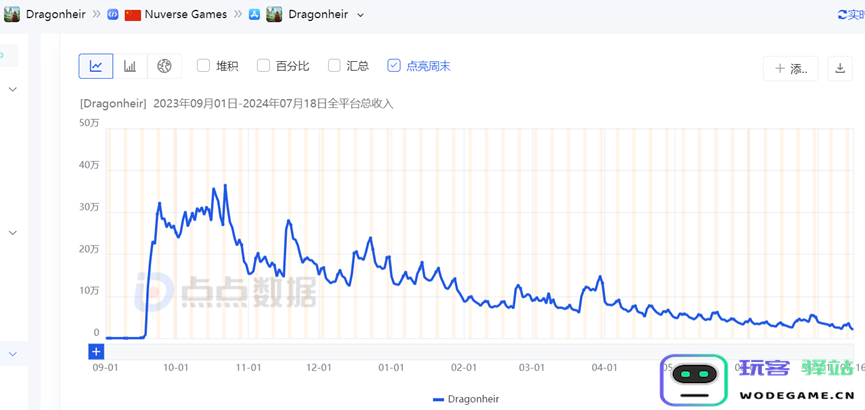Enable the 汇总 checkbox
This screenshot has width=865, height=410.
[x=334, y=66]
